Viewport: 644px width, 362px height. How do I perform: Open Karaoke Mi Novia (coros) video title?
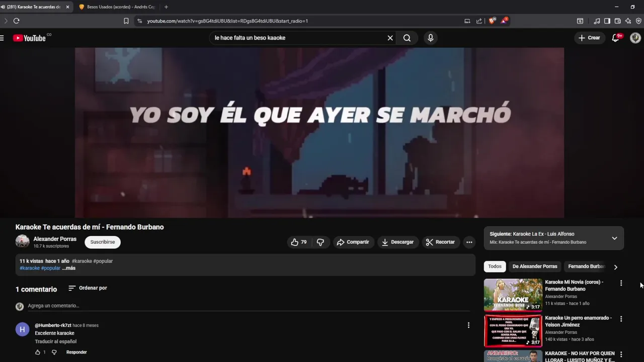[x=574, y=286]
